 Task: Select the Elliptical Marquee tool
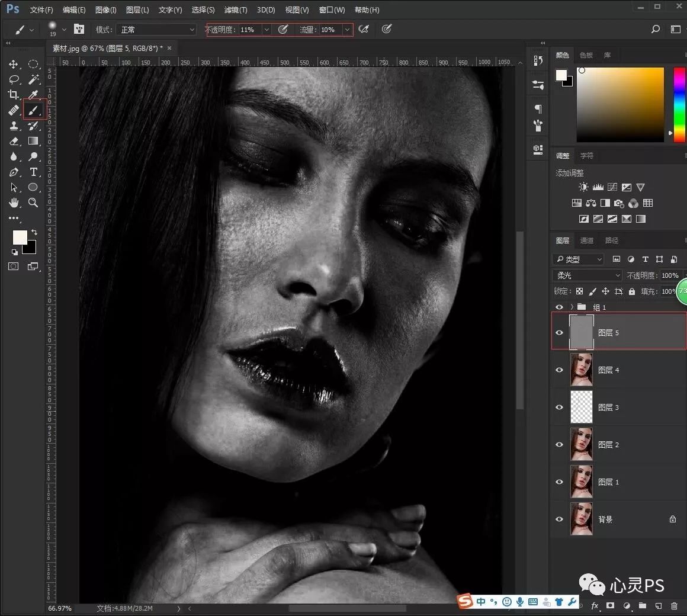coord(33,64)
